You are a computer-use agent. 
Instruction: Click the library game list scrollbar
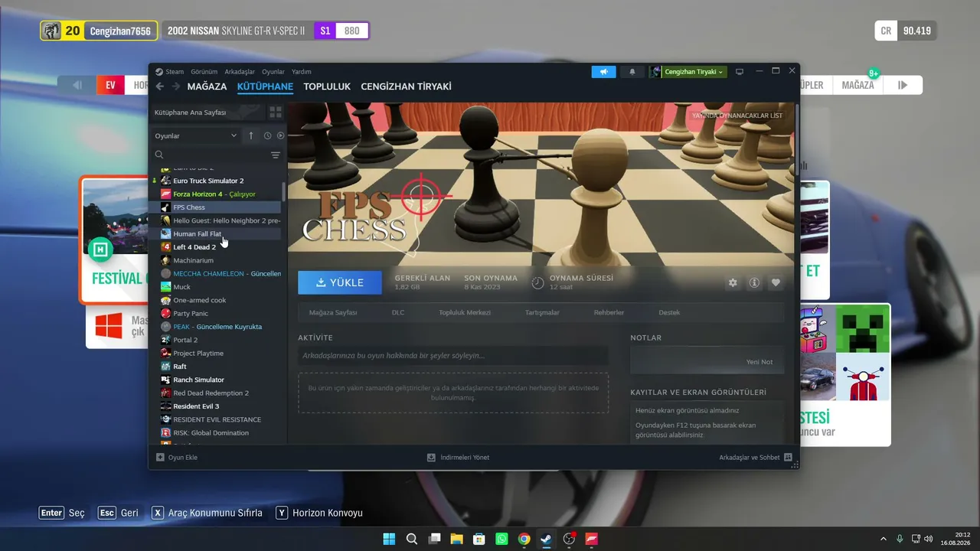284,191
